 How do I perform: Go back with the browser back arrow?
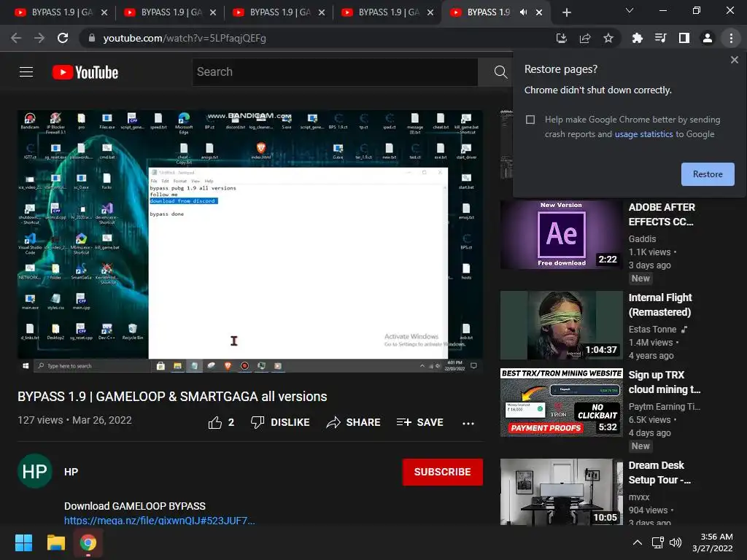tap(16, 38)
